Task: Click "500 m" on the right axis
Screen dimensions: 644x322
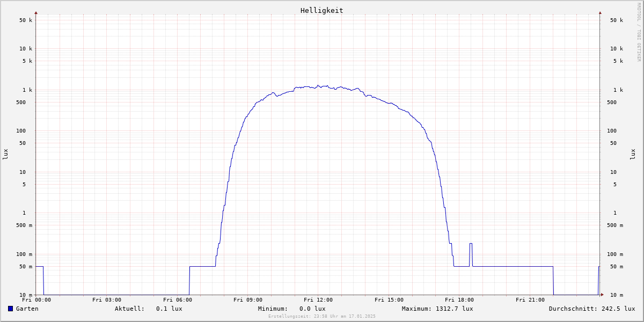Action: (615, 225)
